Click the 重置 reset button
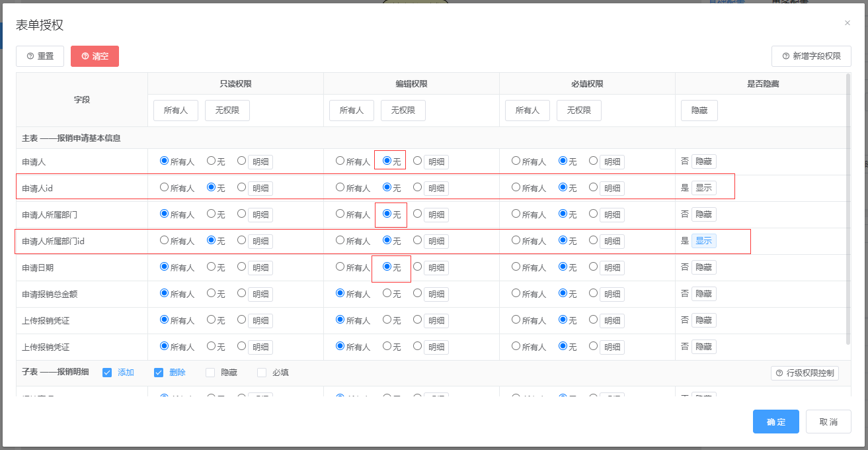Image resolution: width=868 pixels, height=450 pixels. tap(40, 56)
